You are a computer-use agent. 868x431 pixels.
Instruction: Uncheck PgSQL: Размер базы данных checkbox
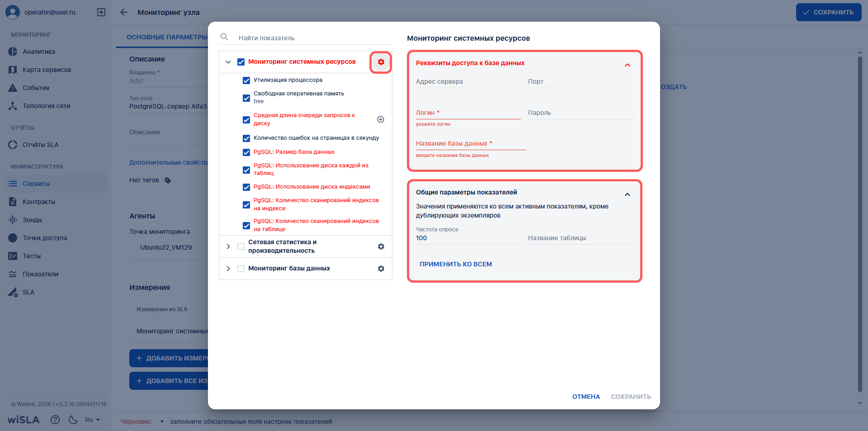(x=246, y=152)
